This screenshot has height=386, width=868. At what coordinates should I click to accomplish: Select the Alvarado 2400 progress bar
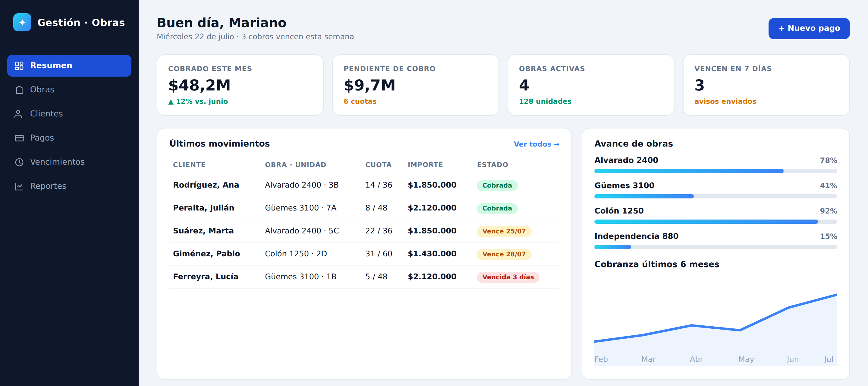tap(715, 171)
